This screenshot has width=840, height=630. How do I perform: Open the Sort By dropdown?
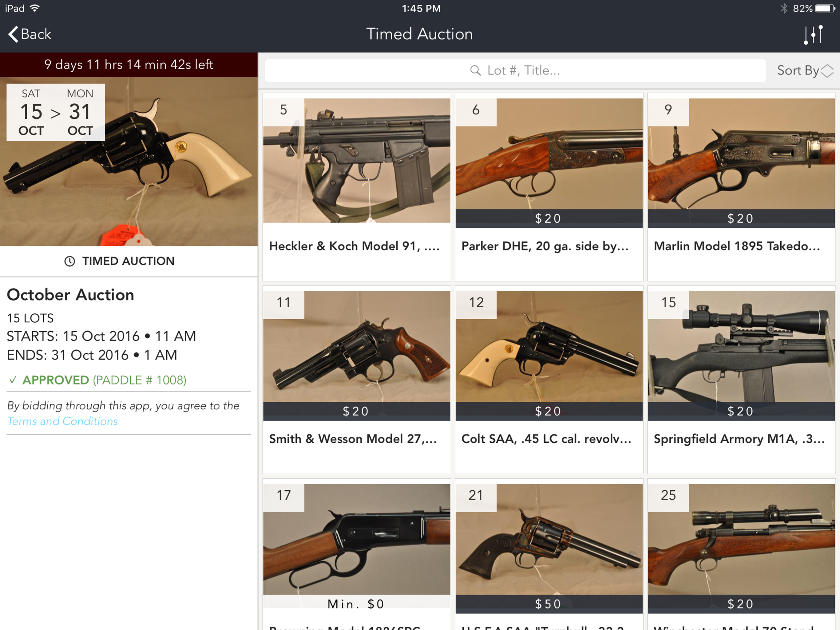pos(798,70)
